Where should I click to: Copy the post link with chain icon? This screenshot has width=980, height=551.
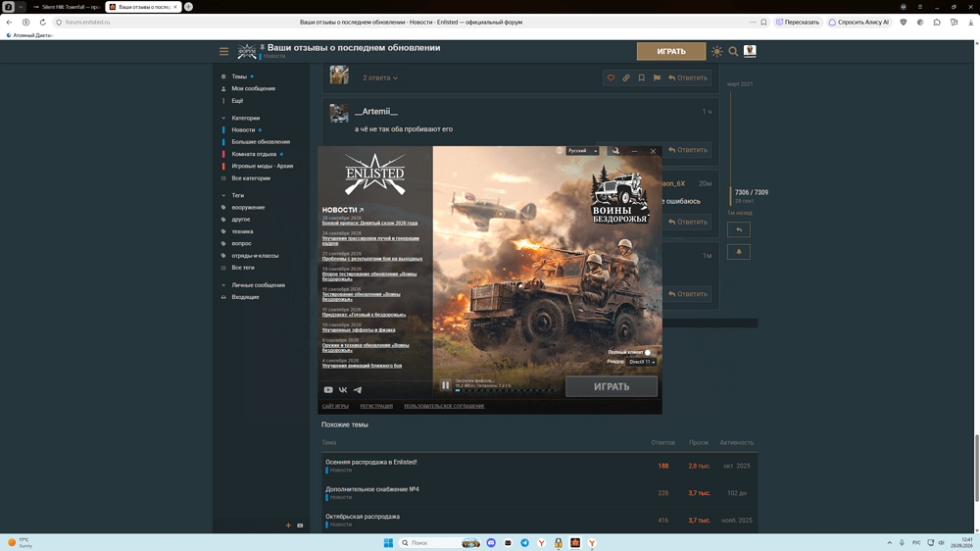click(626, 77)
